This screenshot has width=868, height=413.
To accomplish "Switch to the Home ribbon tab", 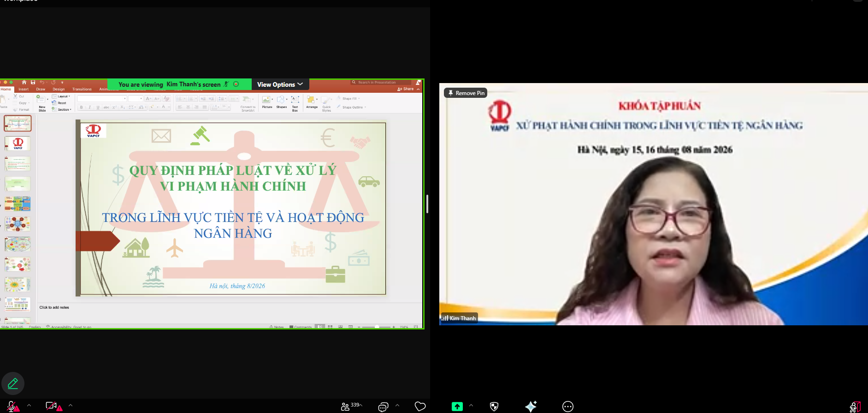I will tap(6, 89).
